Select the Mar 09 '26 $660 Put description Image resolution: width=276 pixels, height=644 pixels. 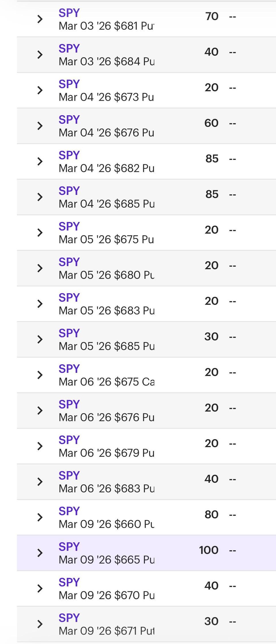coord(106,524)
